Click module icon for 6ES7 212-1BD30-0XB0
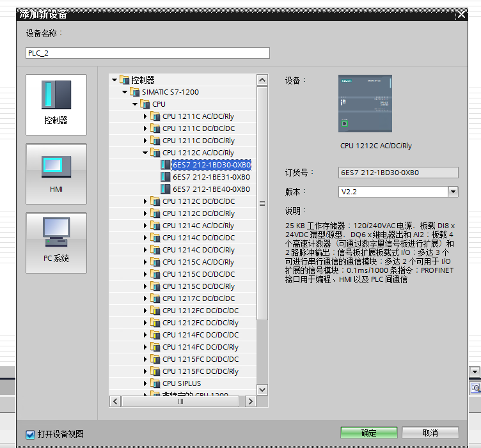 [165, 165]
